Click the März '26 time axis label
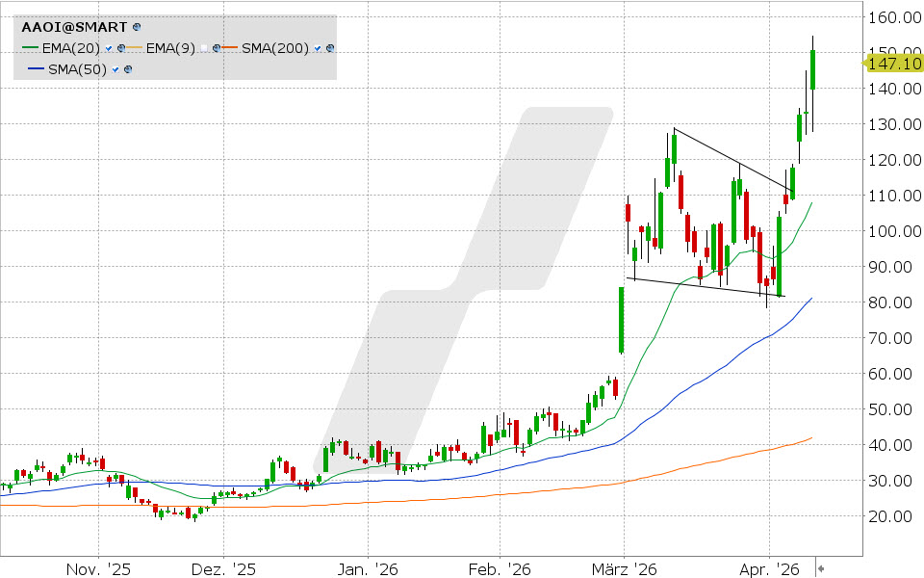The width and height of the screenshot is (924, 578). [626, 569]
